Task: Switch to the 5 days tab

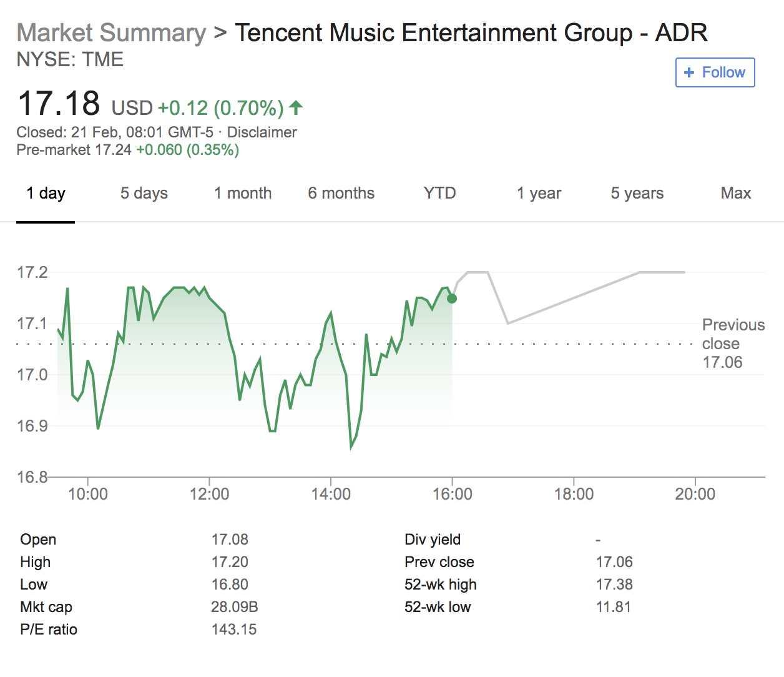Action: point(144,194)
